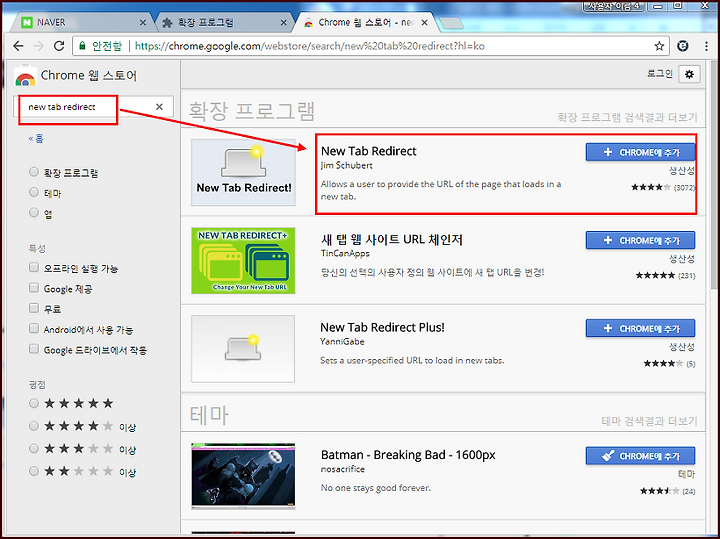The image size is (720, 539).
Task: Enable 오프라인 실행 가능 checkbox
Action: click(x=34, y=267)
